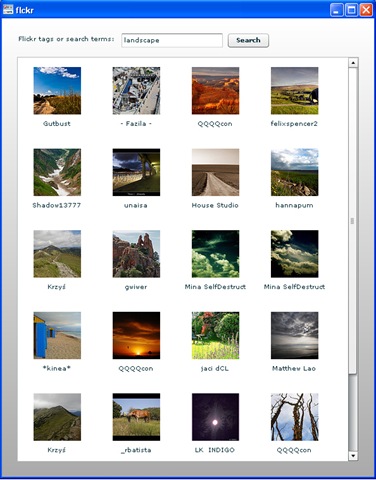The image size is (376, 480).
Task: Click the jaci dCL author label
Action: point(215,368)
